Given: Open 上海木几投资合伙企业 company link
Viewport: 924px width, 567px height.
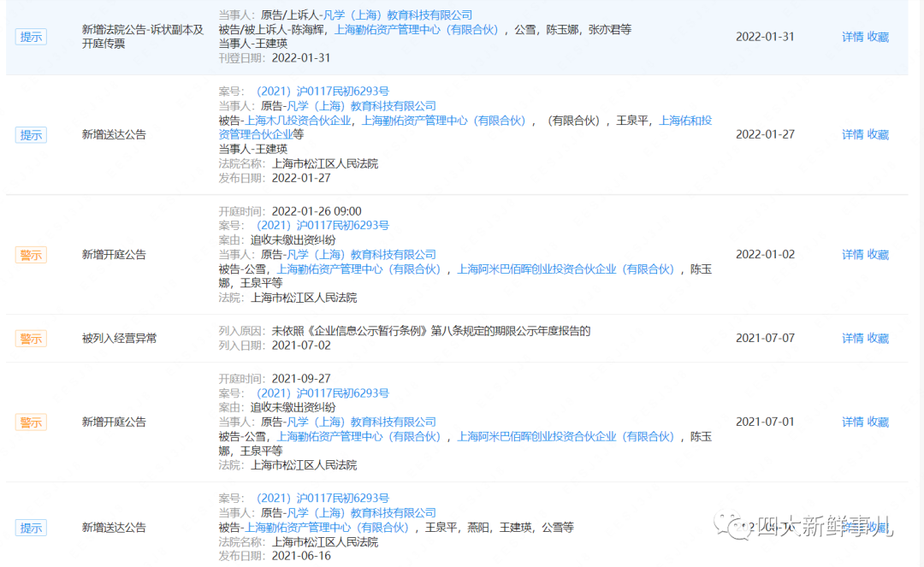Looking at the screenshot, I should (298, 121).
